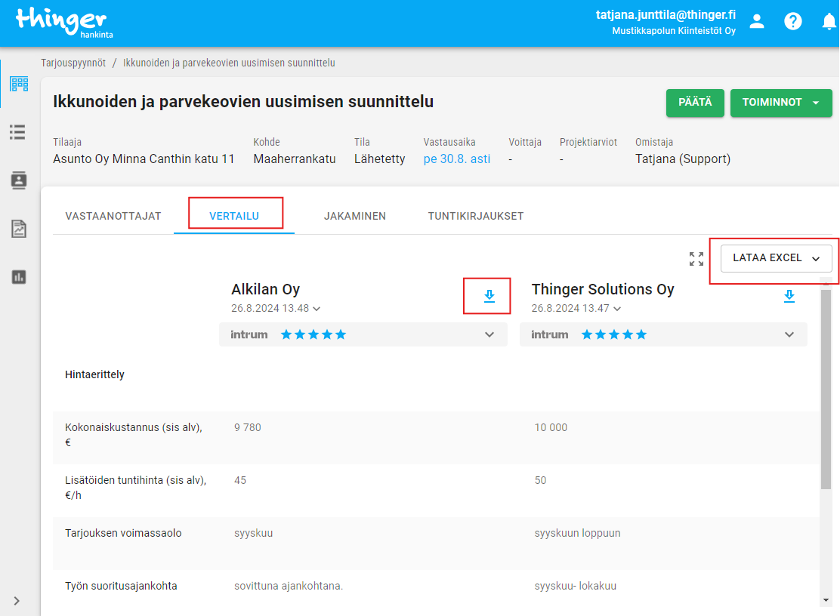840x616 pixels.
Task: Select the Thinger total cost 10 000
Action: pyautogui.click(x=551, y=427)
